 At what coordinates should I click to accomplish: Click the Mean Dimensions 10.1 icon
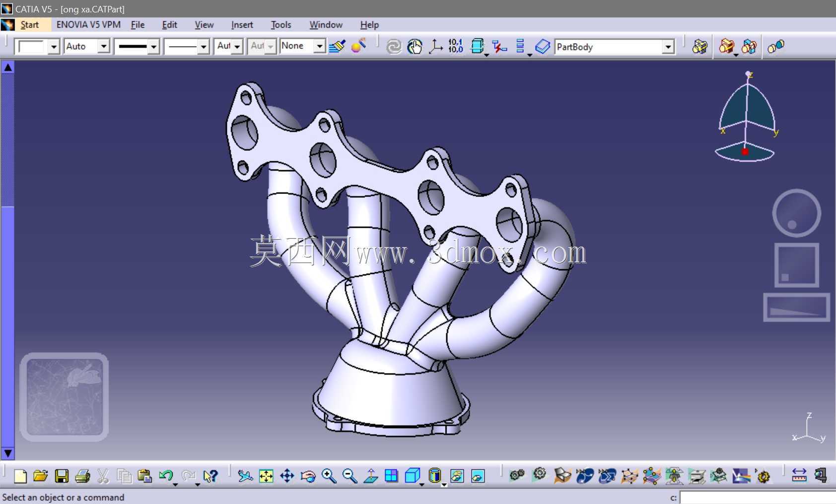455,46
